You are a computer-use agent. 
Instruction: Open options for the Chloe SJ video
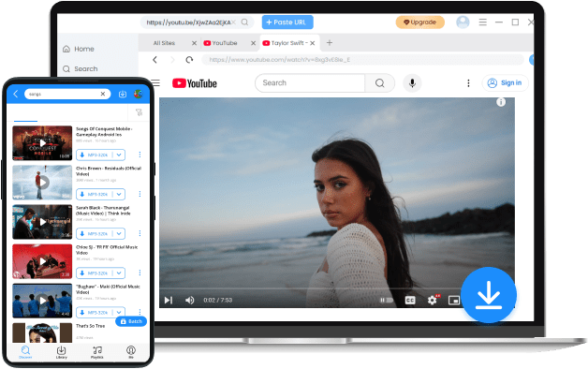tap(140, 273)
